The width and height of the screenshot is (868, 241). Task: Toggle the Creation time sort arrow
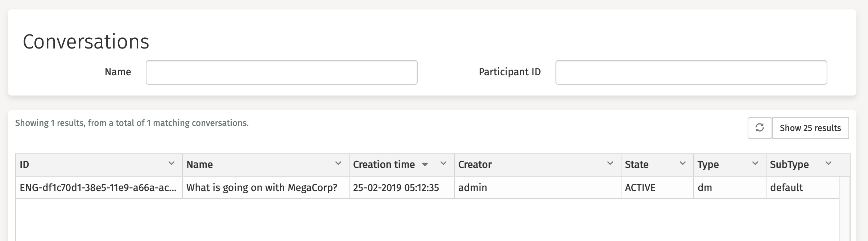425,165
